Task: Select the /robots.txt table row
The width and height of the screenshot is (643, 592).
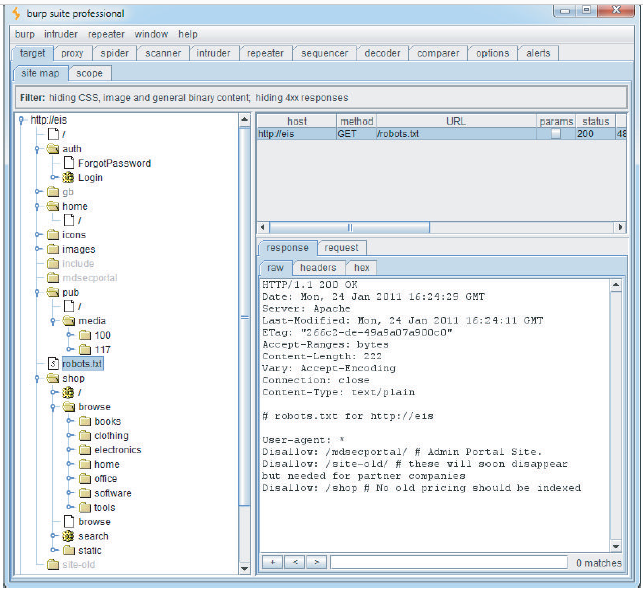Action: [x=441, y=134]
